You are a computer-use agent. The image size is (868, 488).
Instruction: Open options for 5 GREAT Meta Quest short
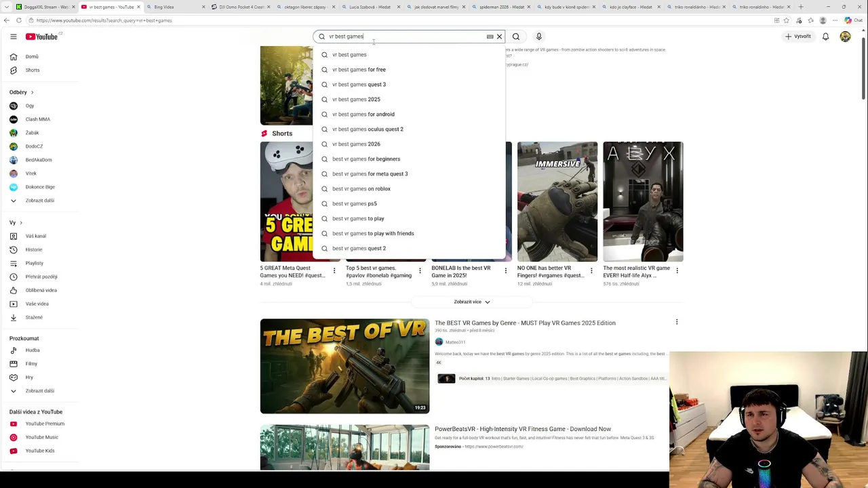pyautogui.click(x=334, y=271)
